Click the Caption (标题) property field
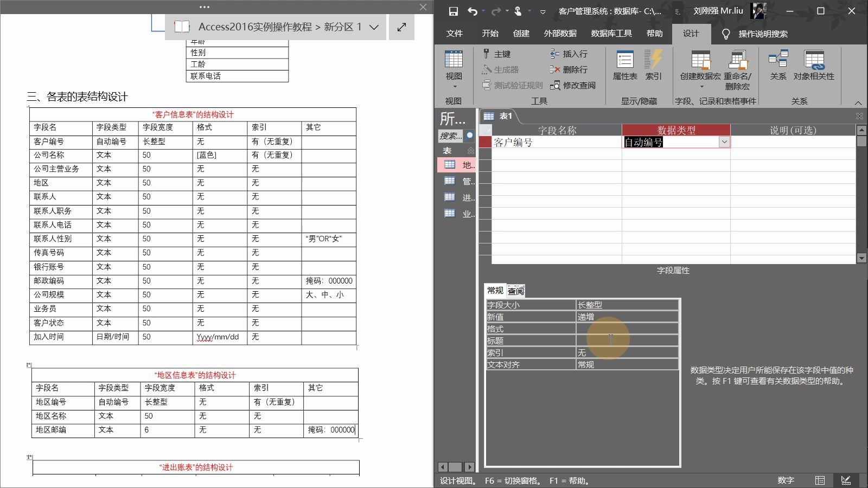 coord(627,341)
